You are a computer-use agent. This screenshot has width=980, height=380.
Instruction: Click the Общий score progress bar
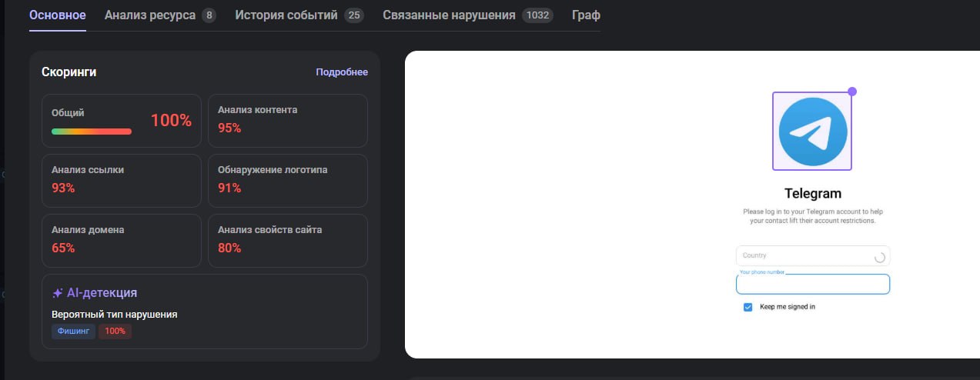click(x=92, y=132)
